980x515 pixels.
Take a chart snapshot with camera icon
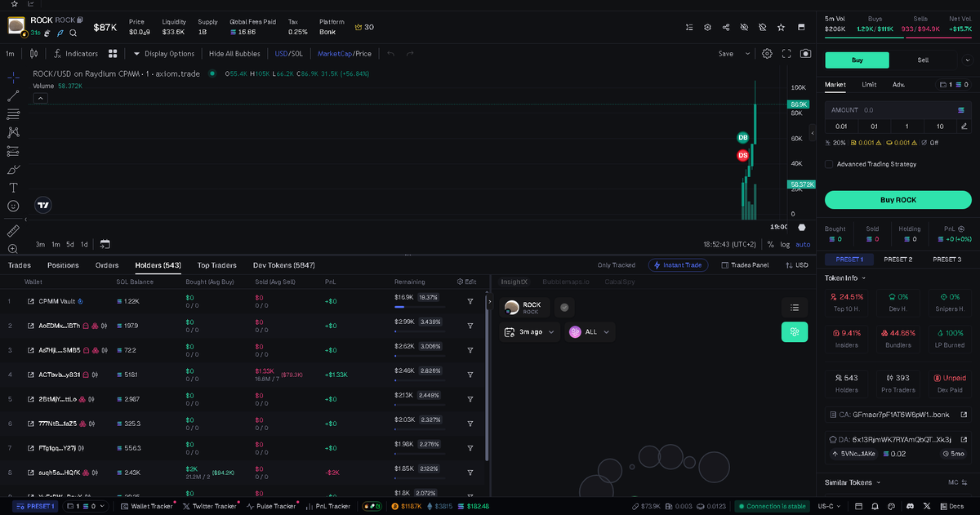coord(806,54)
